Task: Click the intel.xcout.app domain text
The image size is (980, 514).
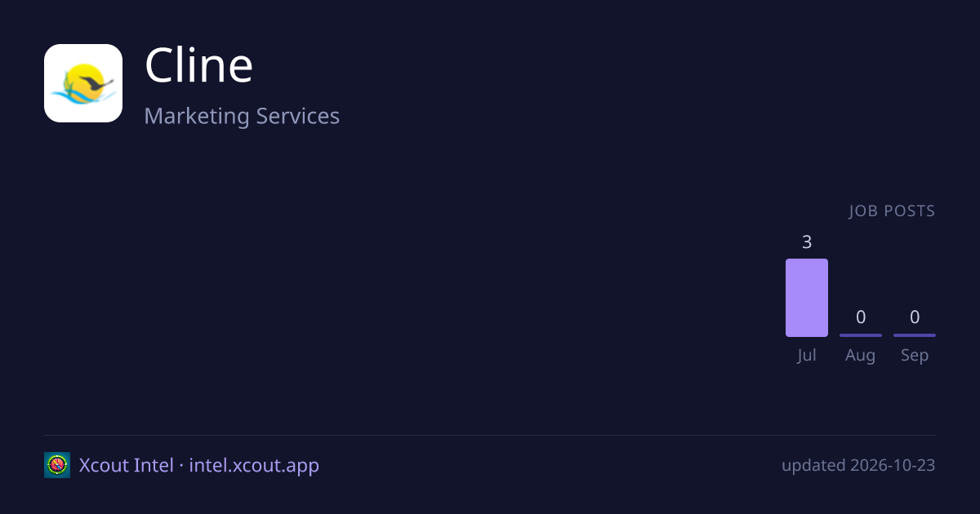Action: 254,465
